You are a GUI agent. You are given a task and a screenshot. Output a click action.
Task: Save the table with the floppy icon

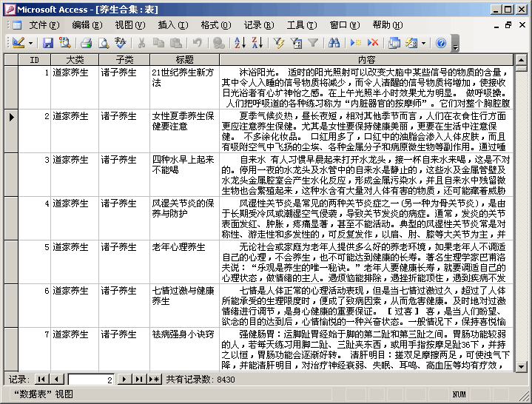[x=48, y=43]
